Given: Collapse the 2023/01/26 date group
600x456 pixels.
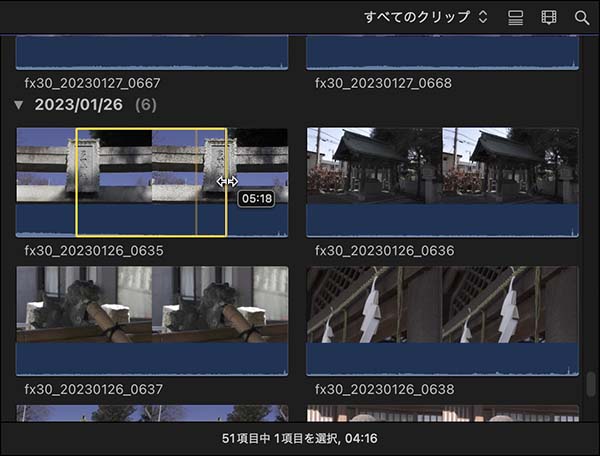Looking at the screenshot, I should 18,105.
